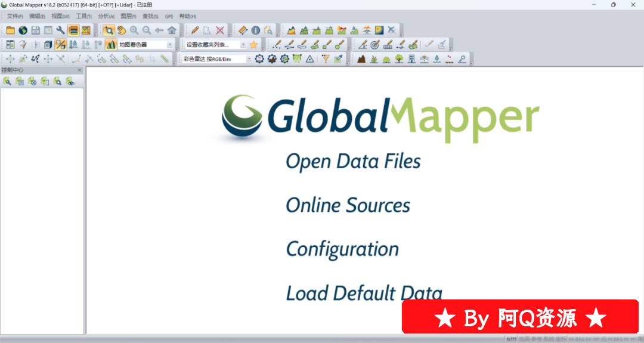Open the GPS menu
This screenshot has width=644, height=343.
coord(169,17)
